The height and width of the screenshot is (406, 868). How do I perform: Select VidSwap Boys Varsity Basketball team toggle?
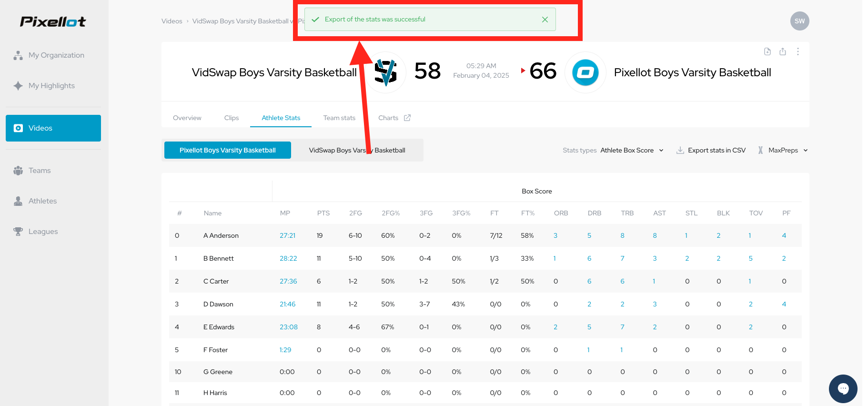tap(357, 150)
